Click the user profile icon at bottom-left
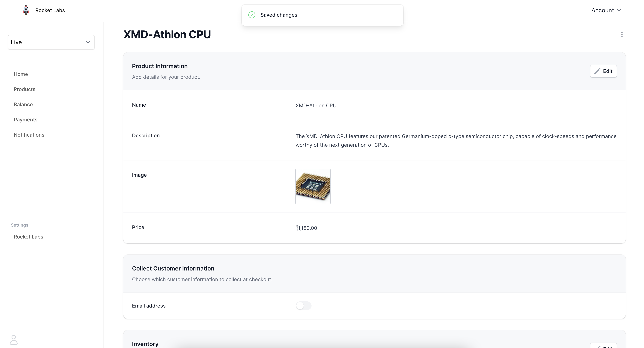The image size is (644, 348). (x=14, y=340)
